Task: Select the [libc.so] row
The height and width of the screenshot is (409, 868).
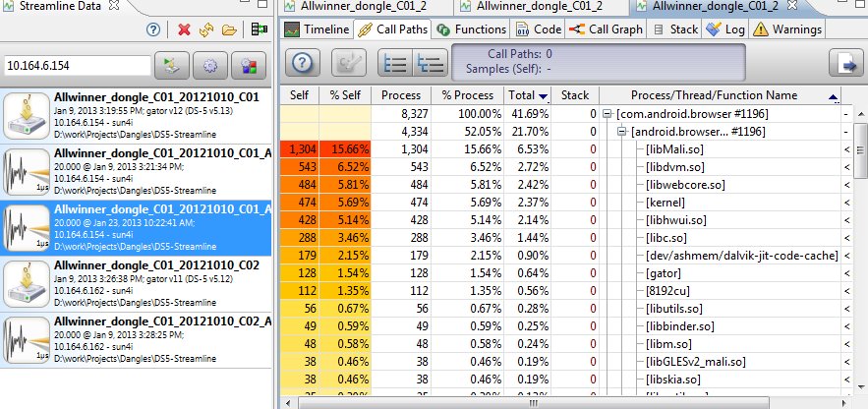Action: [x=566, y=238]
